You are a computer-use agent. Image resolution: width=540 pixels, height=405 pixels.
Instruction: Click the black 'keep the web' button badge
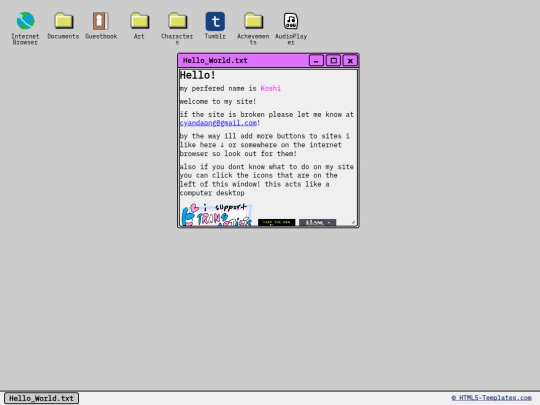coord(277,222)
